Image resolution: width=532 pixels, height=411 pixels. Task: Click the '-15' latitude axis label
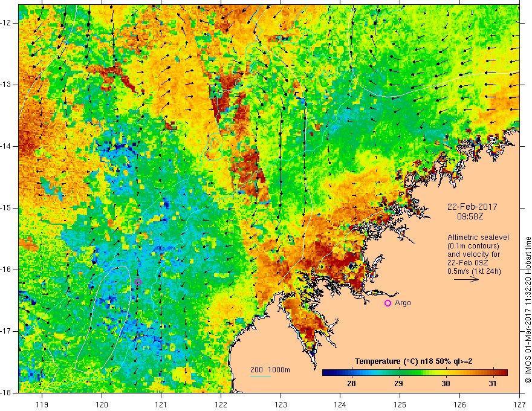pyautogui.click(x=7, y=208)
